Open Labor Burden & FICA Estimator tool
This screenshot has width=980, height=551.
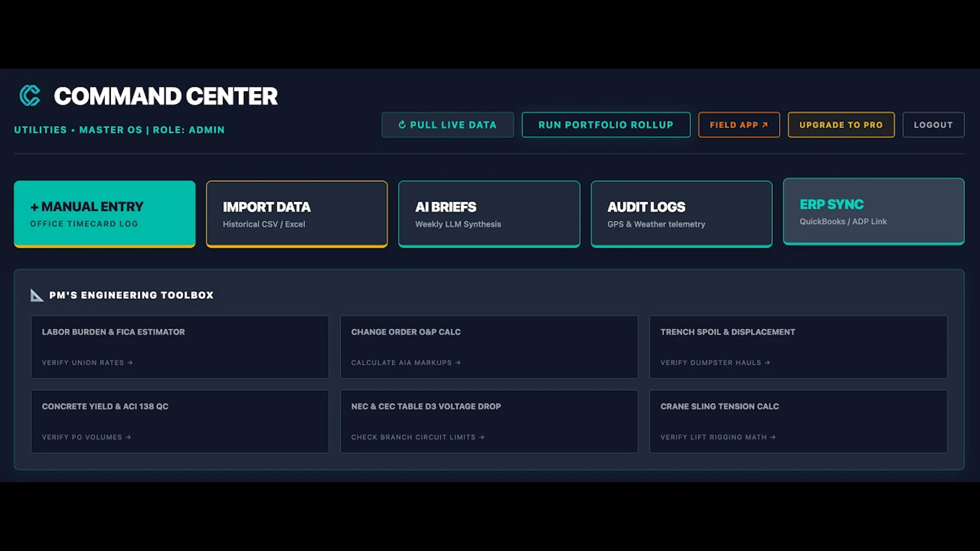pos(180,347)
